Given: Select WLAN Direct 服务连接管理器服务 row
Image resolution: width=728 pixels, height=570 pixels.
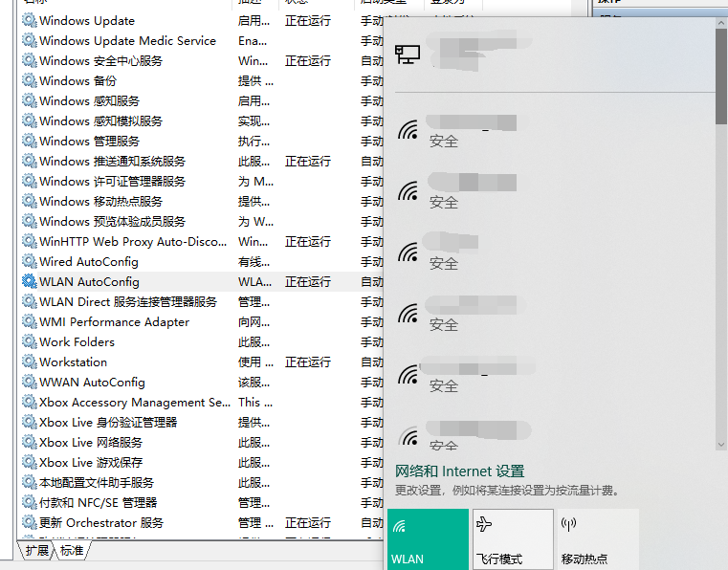Looking at the screenshot, I should pos(128,301).
